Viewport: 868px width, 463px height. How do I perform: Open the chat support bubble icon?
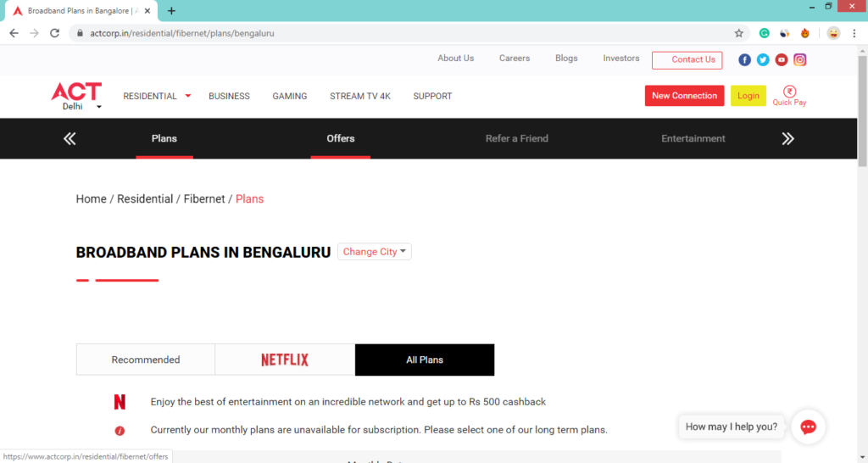tap(808, 427)
